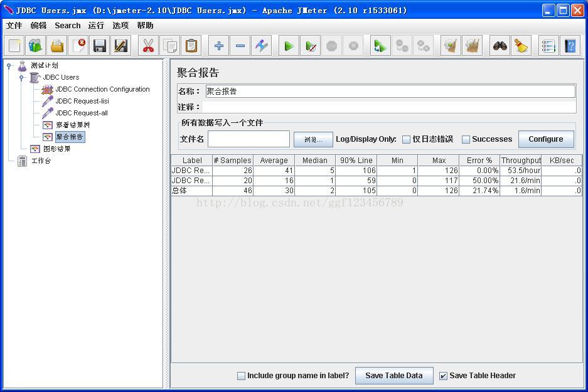
Task: Click the remote stop all icon
Action: pyautogui.click(x=402, y=46)
